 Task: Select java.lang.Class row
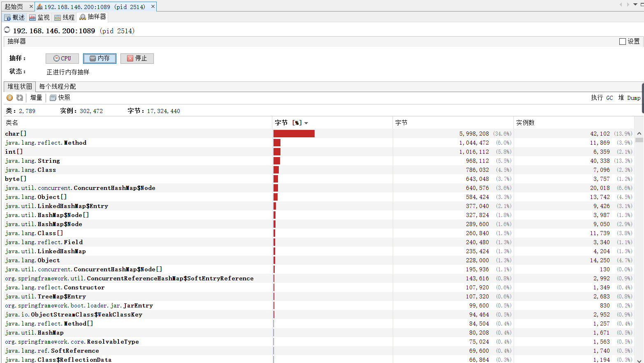tap(320, 170)
